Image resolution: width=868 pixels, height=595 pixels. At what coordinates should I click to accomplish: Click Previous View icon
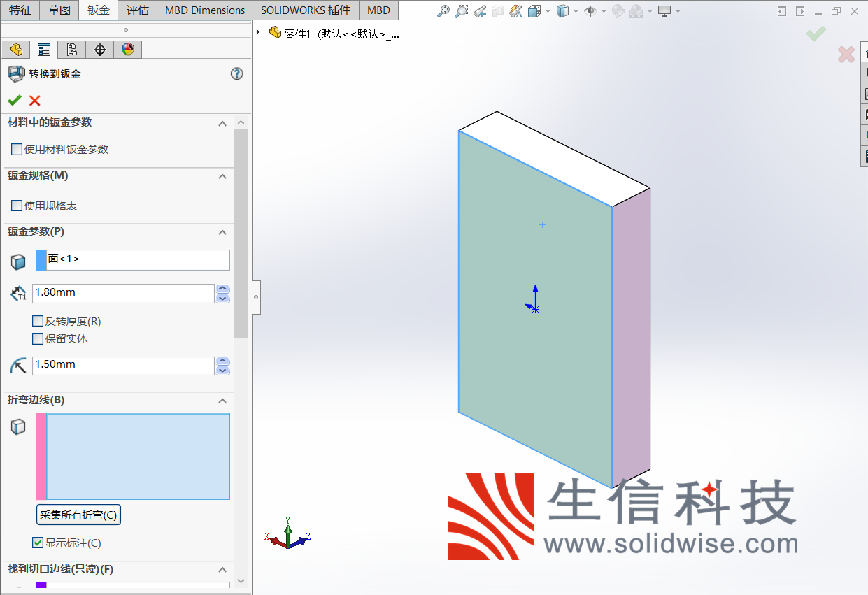pos(480,11)
